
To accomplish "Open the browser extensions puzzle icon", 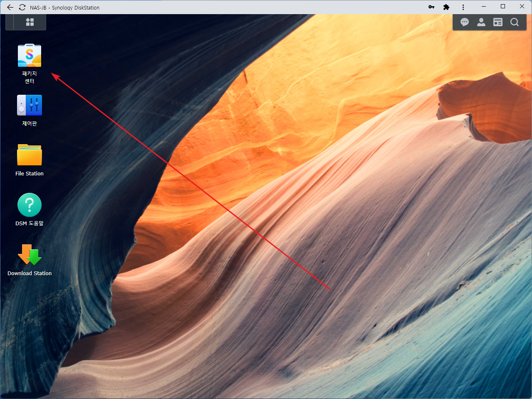I will pos(446,7).
